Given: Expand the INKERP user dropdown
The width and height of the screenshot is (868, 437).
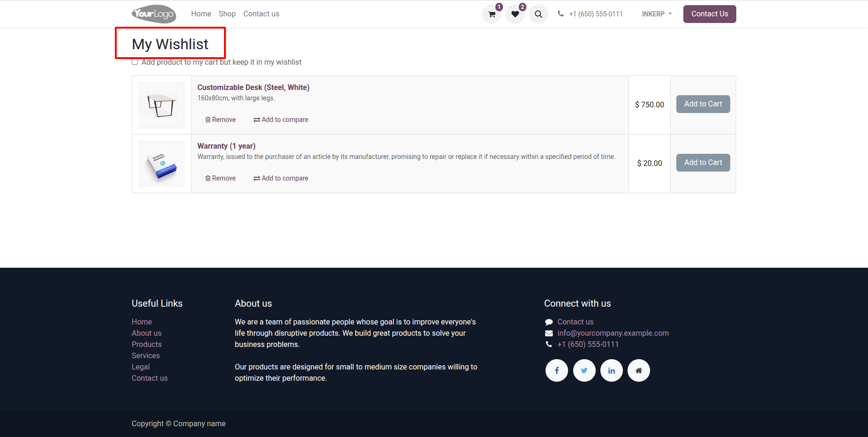Looking at the screenshot, I should pos(657,14).
